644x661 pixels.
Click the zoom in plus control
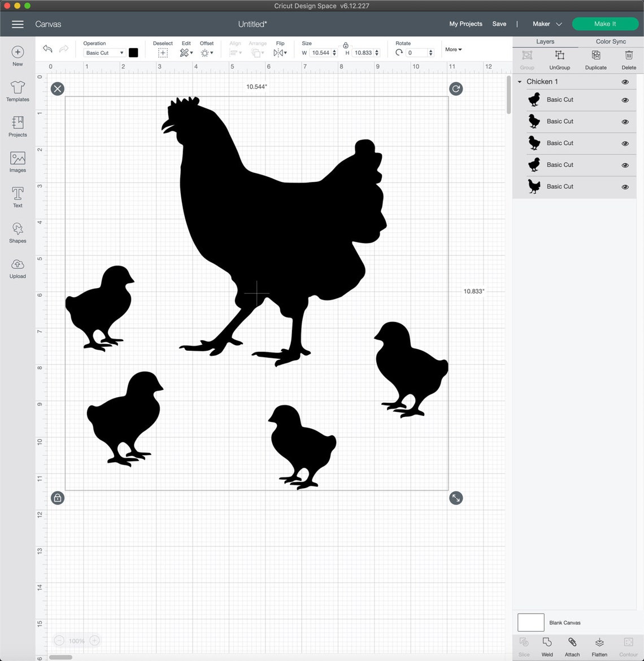[94, 640]
